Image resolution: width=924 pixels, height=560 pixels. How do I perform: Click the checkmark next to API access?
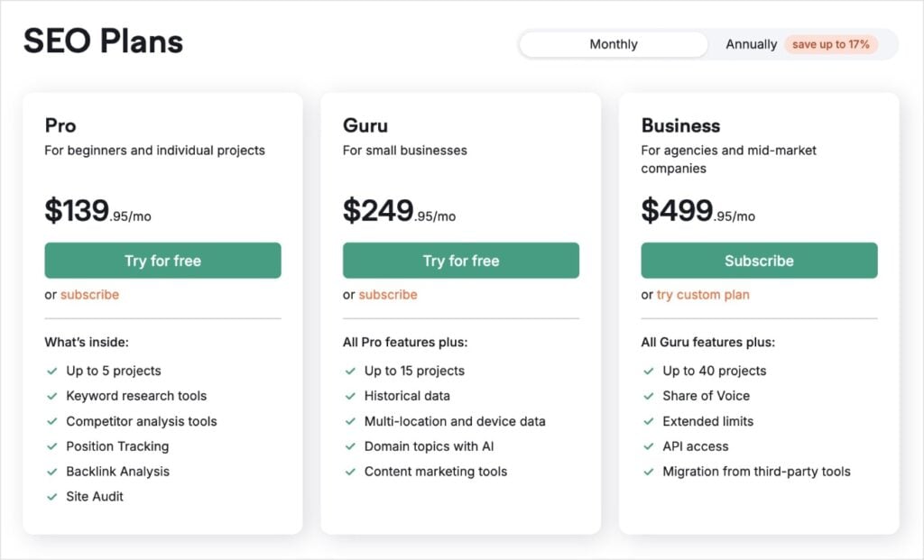coord(648,446)
